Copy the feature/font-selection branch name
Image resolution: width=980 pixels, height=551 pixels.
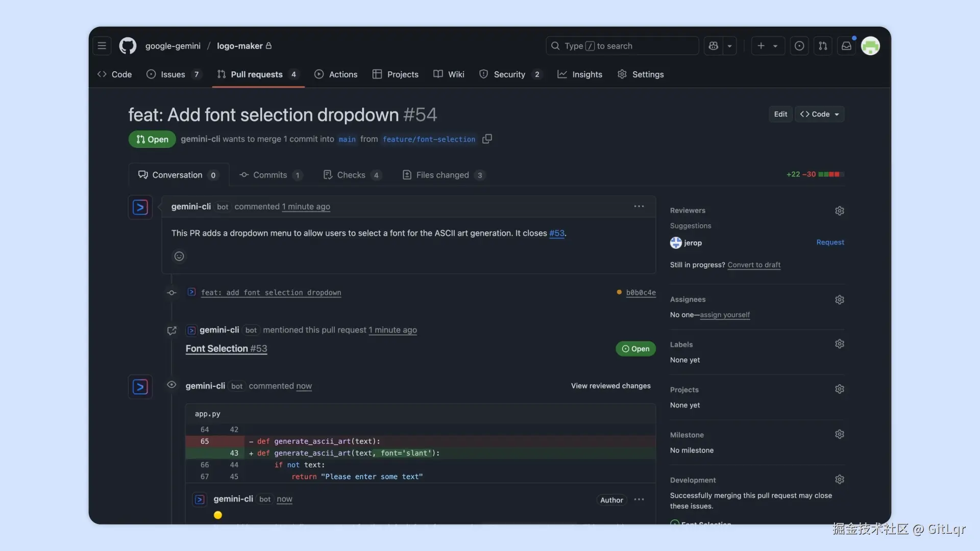(x=487, y=139)
